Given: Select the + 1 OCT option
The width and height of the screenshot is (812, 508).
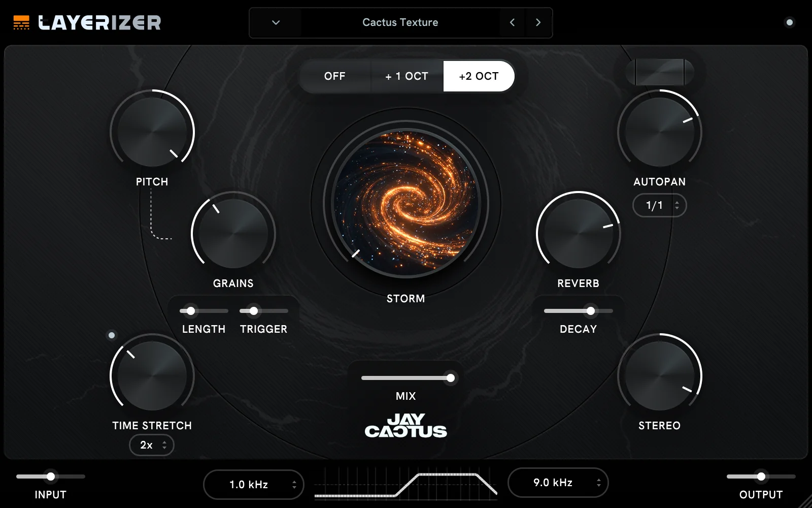Looking at the screenshot, I should (407, 76).
